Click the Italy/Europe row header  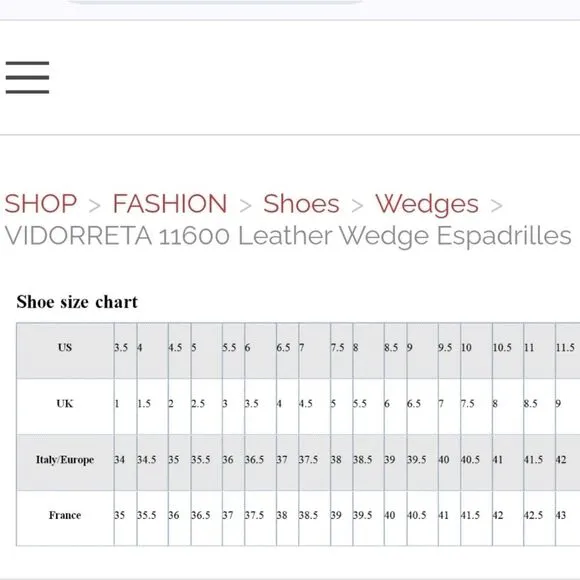[65, 462]
